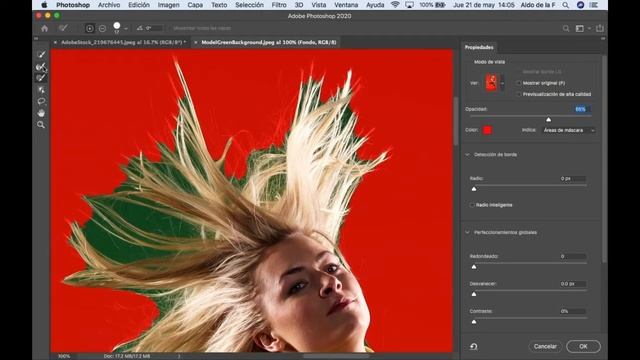The image size is (640, 360).
Task: Adjust the Opacidad slider handle
Action: click(x=549, y=119)
